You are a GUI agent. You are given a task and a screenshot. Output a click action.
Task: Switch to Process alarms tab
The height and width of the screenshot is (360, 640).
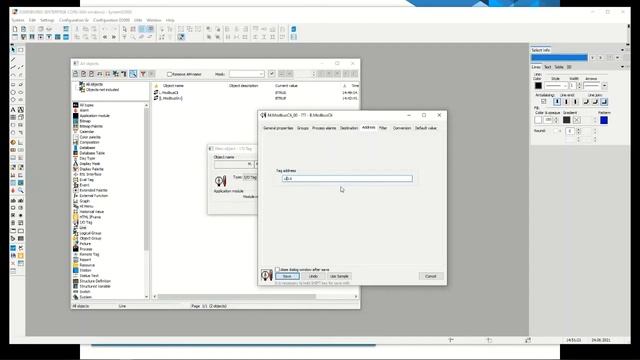click(x=324, y=128)
